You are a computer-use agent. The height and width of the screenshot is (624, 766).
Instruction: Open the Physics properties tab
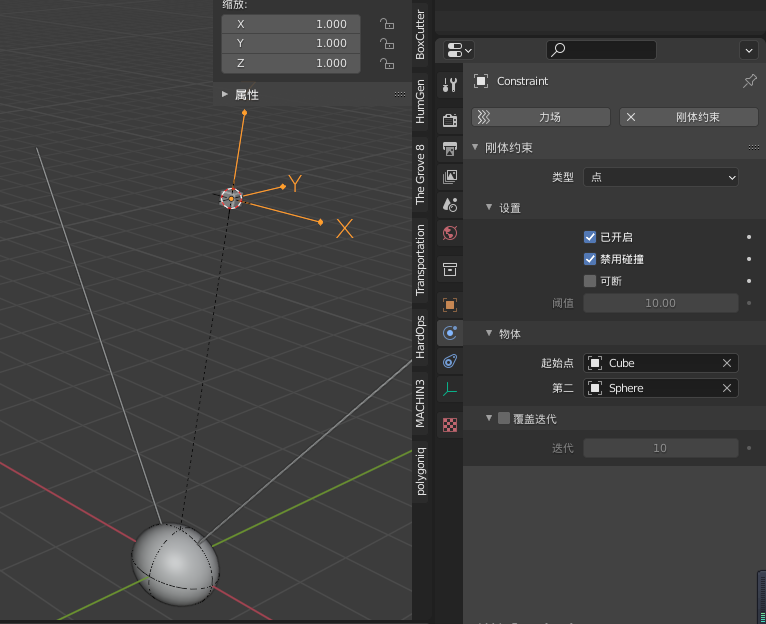click(x=449, y=333)
